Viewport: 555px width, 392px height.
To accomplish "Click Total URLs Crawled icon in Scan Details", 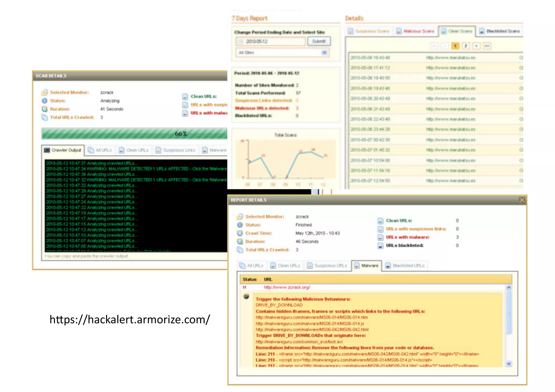I will click(44, 117).
